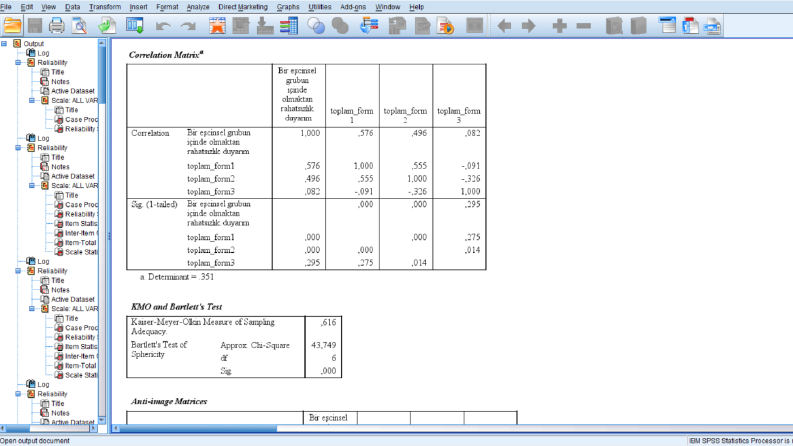This screenshot has height=446, width=793.
Task: Open the Edit menu
Action: click(27, 7)
